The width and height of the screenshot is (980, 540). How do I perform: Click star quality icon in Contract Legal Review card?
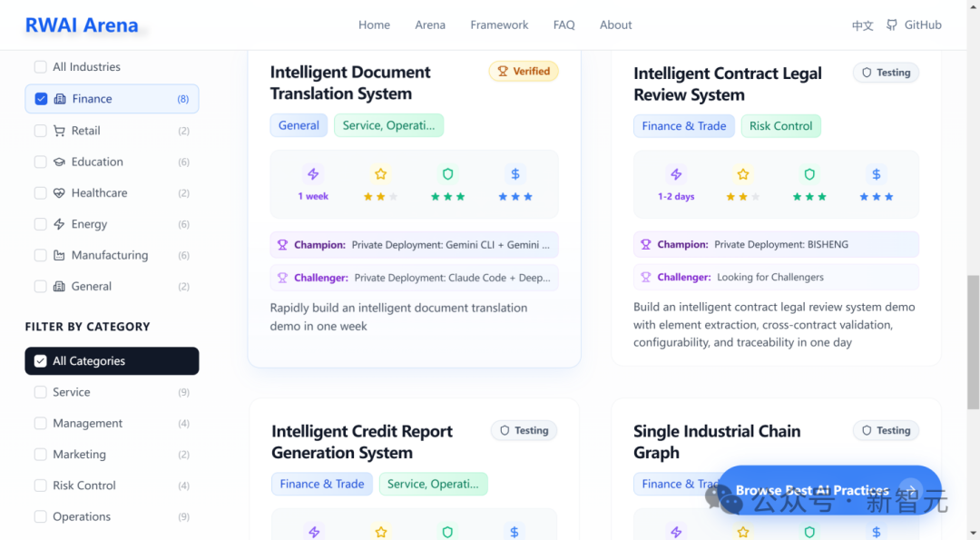click(x=743, y=173)
